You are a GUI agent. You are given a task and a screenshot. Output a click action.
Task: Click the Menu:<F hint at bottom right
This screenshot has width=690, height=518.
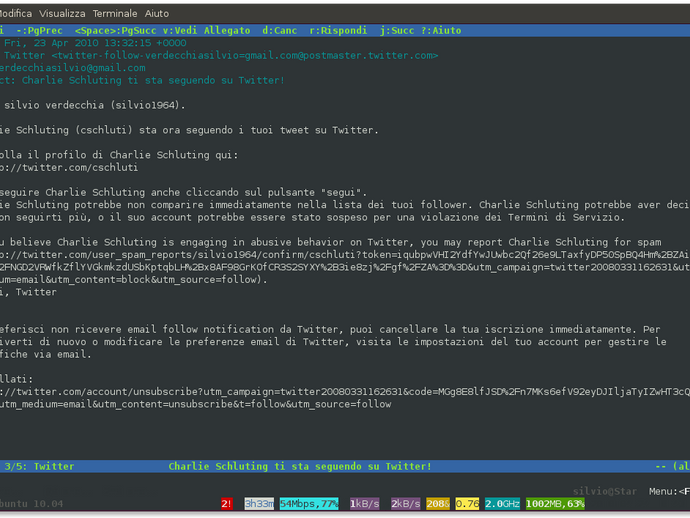669,492
